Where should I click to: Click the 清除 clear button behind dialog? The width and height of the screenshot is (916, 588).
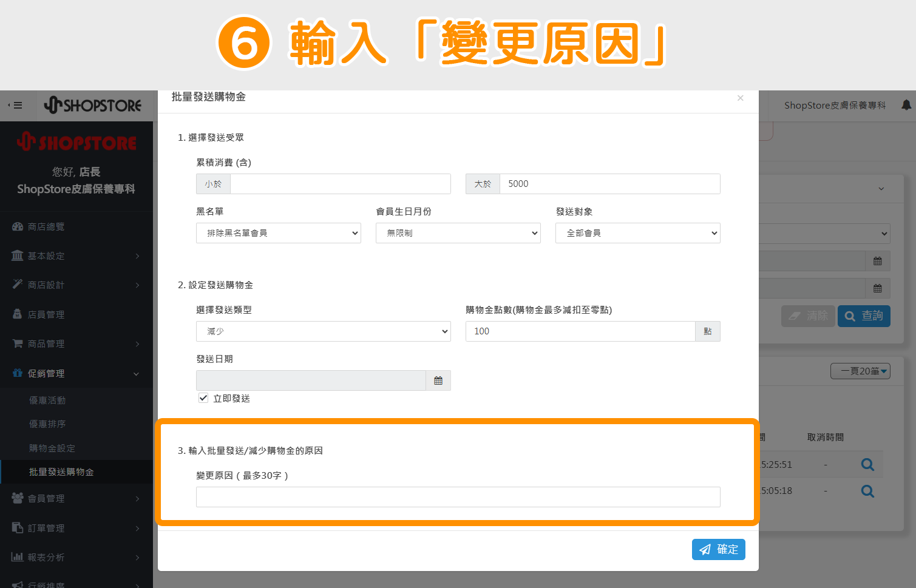point(808,316)
